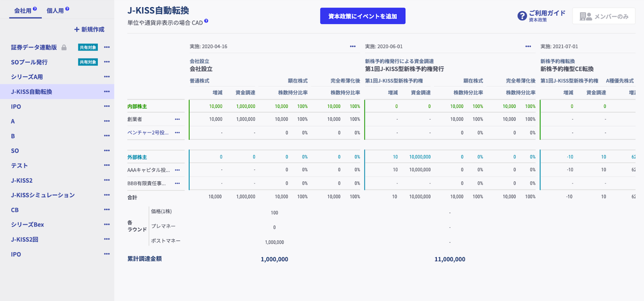Select the 会社用 tab

pos(22,10)
